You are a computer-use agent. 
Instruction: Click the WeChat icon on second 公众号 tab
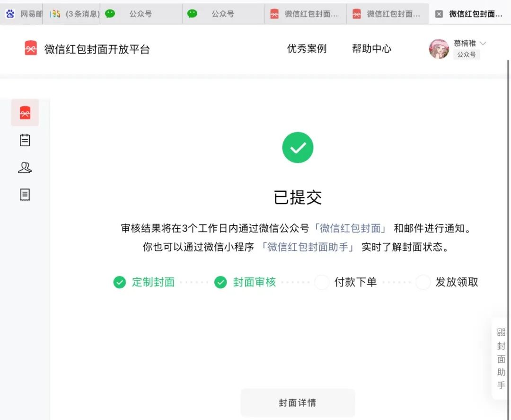pyautogui.click(x=192, y=14)
